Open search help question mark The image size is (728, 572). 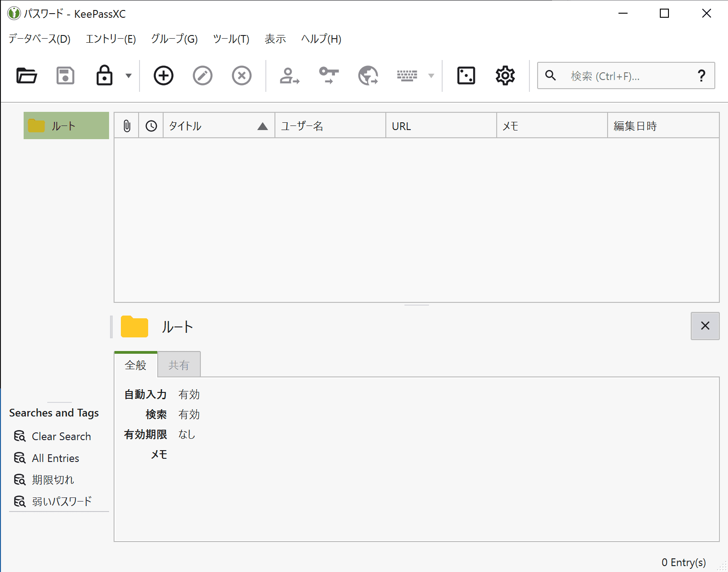point(702,75)
